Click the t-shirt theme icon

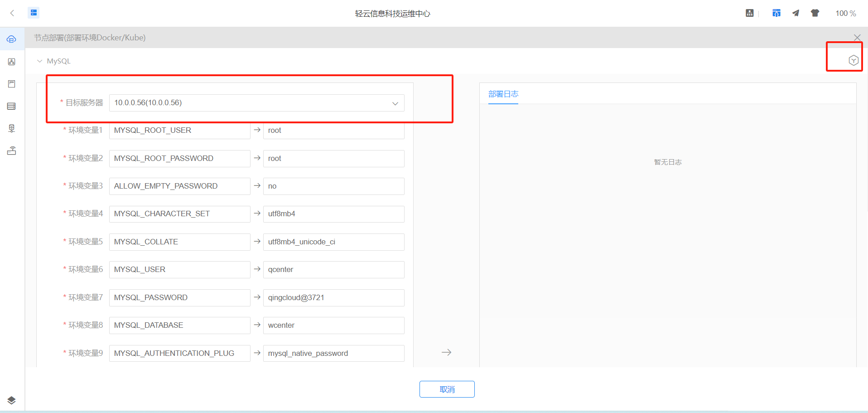point(815,13)
